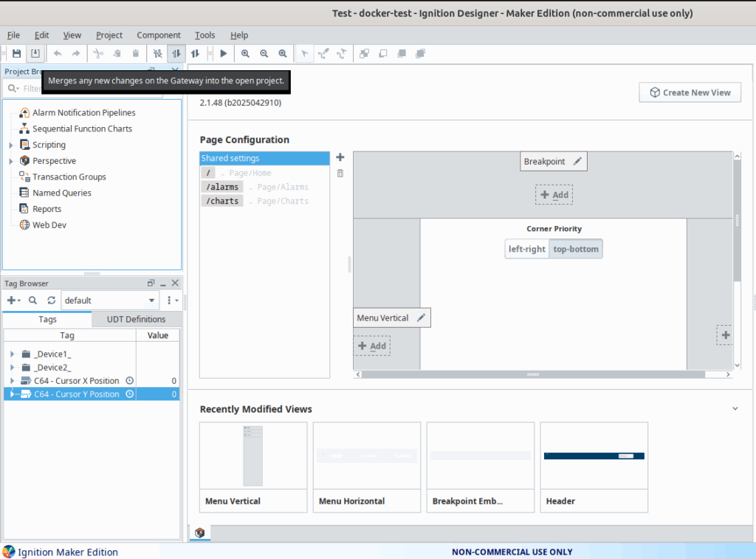Expand the Perspective node in Project Browser
The width and height of the screenshot is (756, 559).
click(x=11, y=161)
